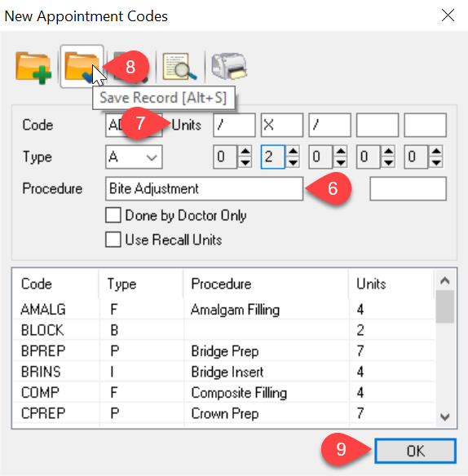This screenshot has width=468, height=476.
Task: Click the fourth empty Units text box
Action: [377, 125]
